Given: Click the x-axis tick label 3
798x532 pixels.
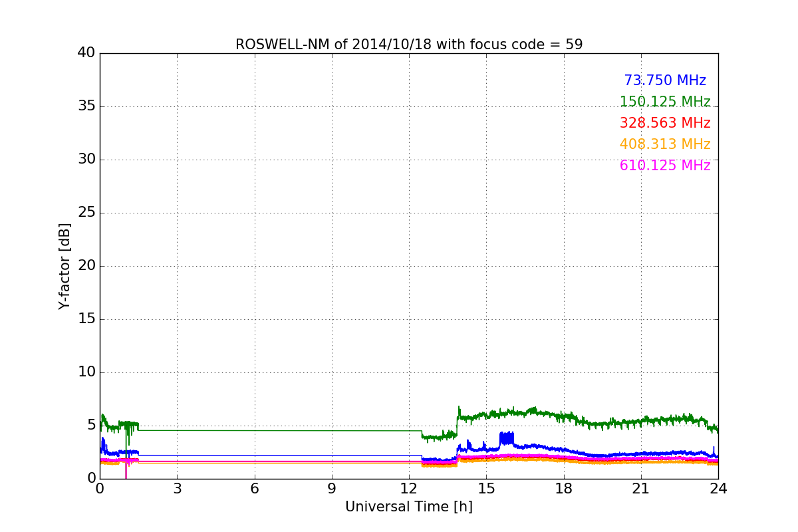Looking at the screenshot, I should (177, 488).
